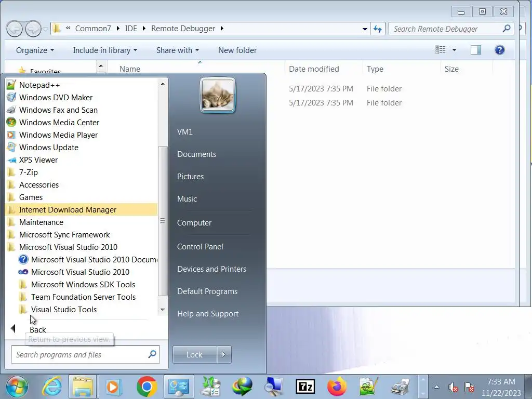
Task: Open Control Panel from Start menu
Action: (x=200, y=247)
